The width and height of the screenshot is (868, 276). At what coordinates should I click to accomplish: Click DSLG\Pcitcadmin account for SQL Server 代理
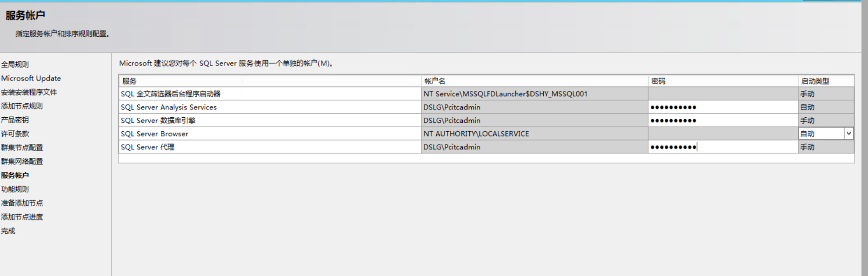click(x=534, y=147)
